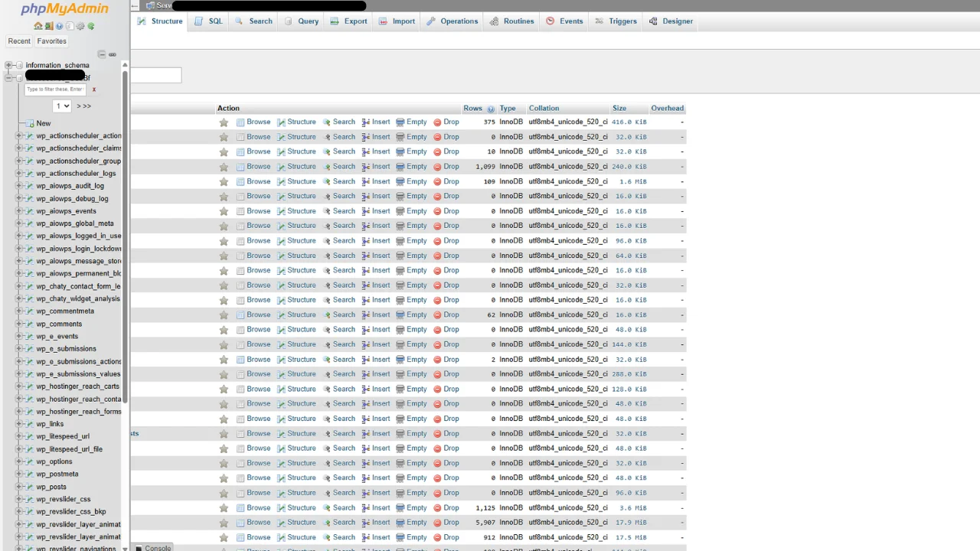Open the Routines tab
This screenshot has width=980, height=551.
tap(511, 21)
